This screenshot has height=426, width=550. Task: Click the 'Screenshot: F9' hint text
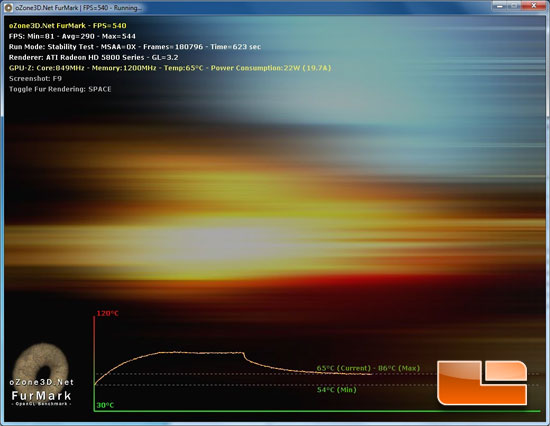coord(35,78)
